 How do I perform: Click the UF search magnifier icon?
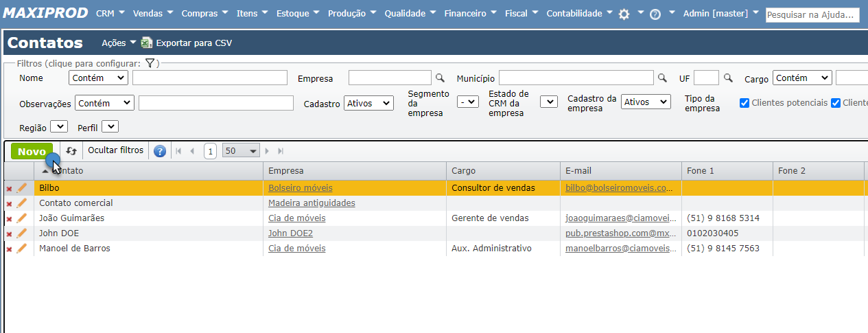tap(729, 78)
